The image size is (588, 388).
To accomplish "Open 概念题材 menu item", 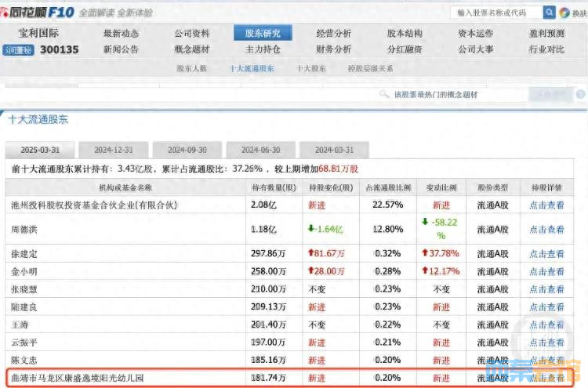I will coord(192,49).
